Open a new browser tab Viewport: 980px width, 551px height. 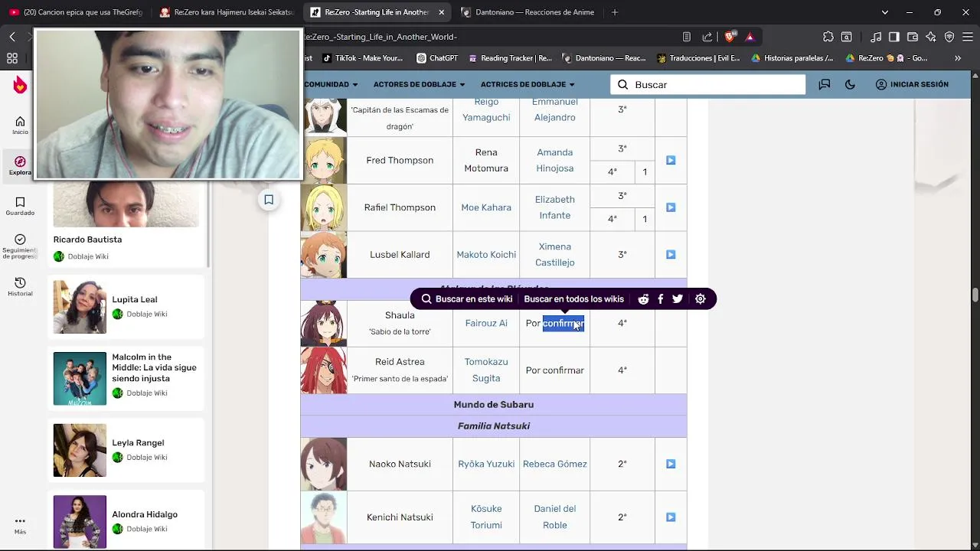pyautogui.click(x=614, y=12)
